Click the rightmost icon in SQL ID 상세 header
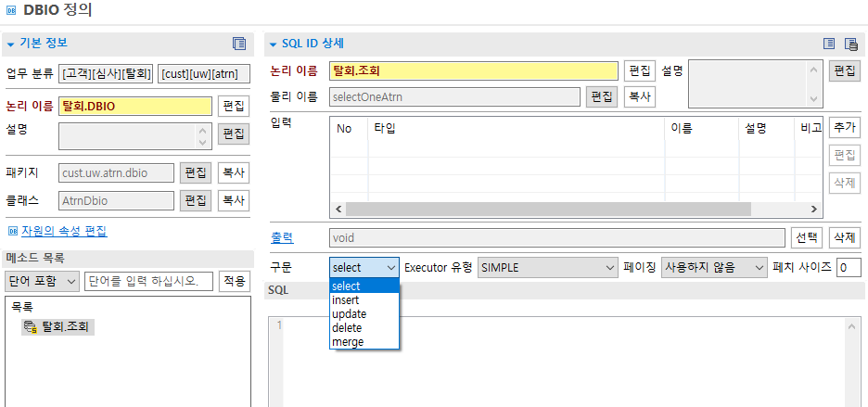This screenshot has height=407, width=868. tap(851, 44)
